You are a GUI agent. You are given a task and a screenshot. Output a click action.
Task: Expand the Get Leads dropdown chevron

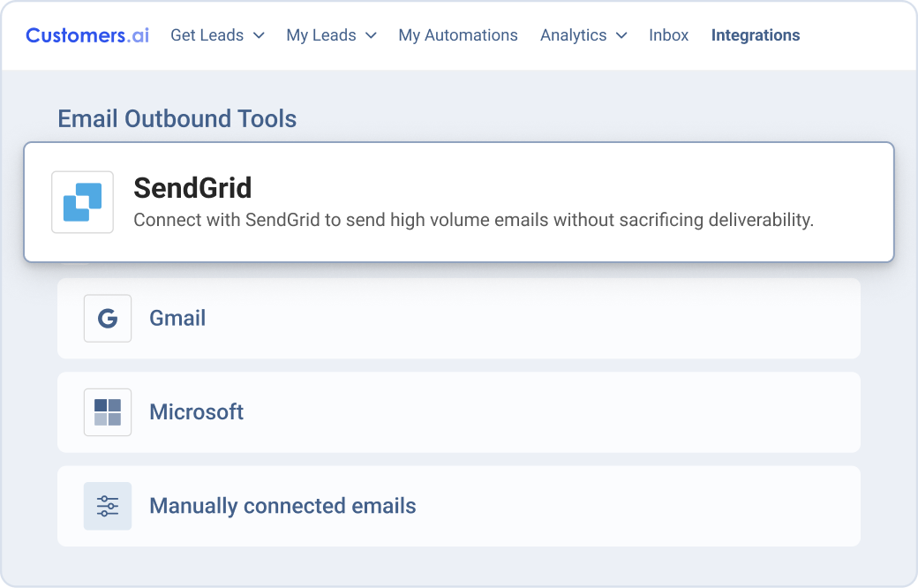coord(259,35)
